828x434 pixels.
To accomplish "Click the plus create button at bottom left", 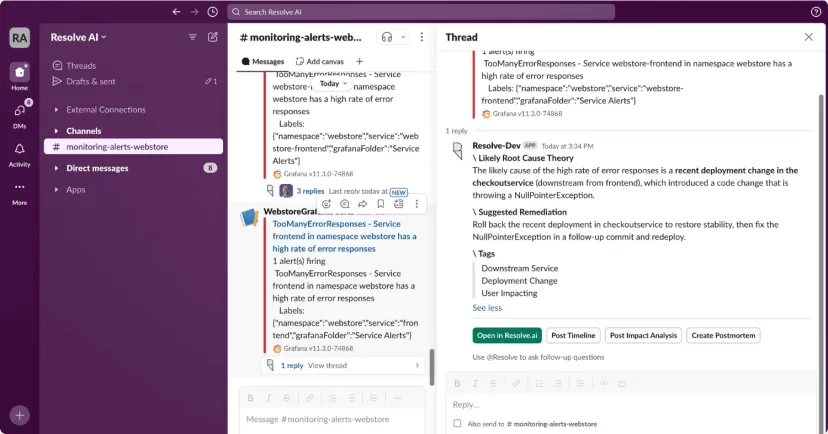I will 20,416.
